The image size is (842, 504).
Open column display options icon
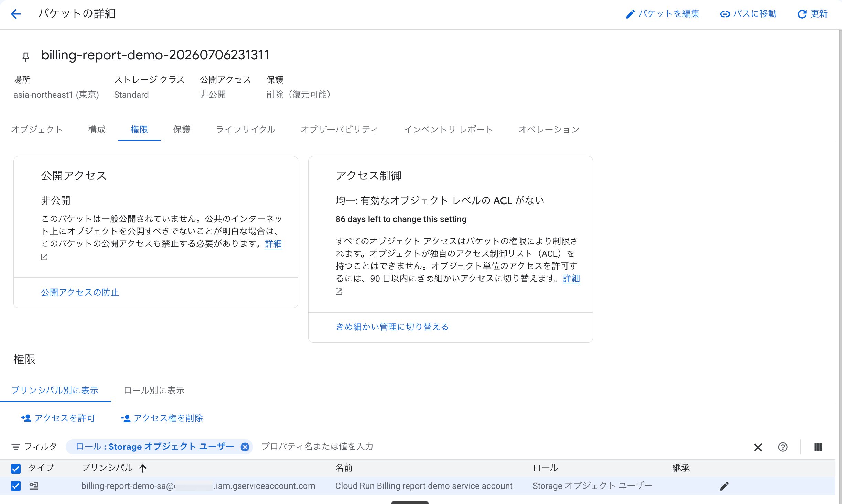(x=818, y=447)
